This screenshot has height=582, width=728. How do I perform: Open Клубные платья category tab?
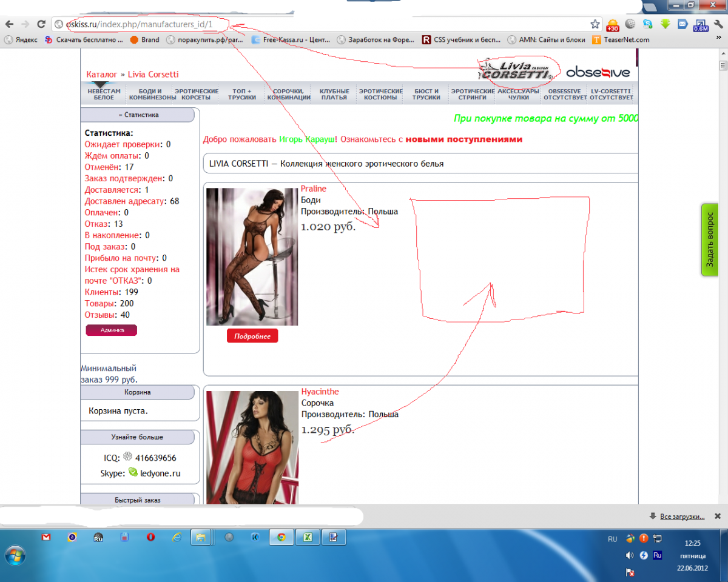coord(334,94)
